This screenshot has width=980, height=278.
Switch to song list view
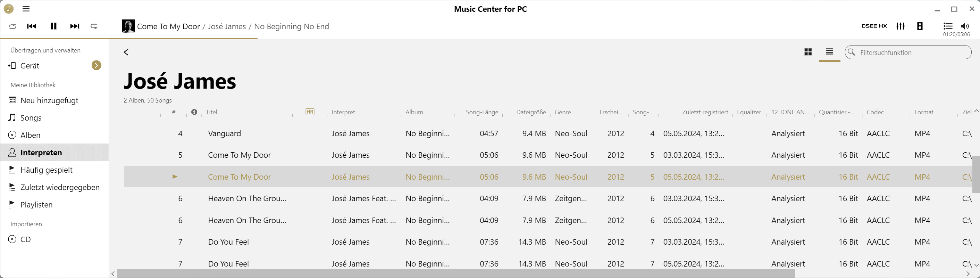(x=830, y=52)
